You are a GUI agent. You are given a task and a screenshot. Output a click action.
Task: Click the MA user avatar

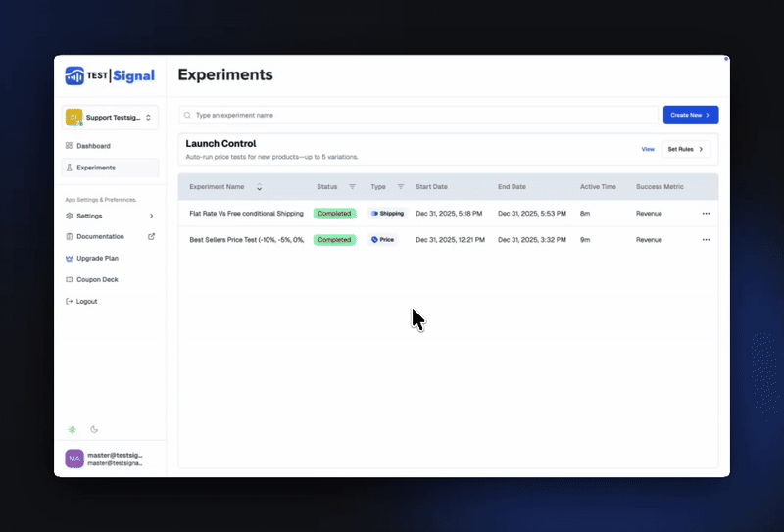(x=74, y=459)
